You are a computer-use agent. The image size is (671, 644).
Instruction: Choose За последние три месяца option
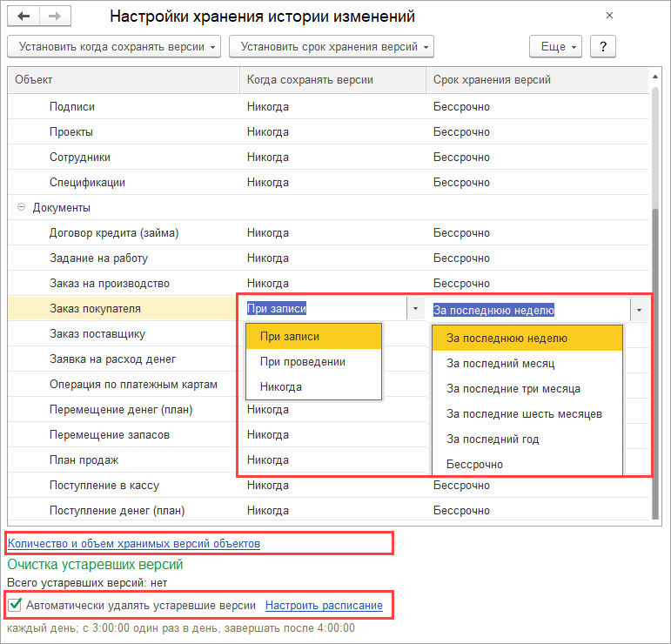coord(513,388)
